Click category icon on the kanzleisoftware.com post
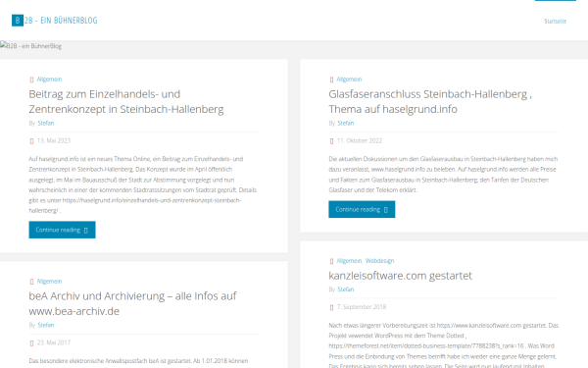Image resolution: width=588 pixels, height=368 pixels. (x=331, y=261)
